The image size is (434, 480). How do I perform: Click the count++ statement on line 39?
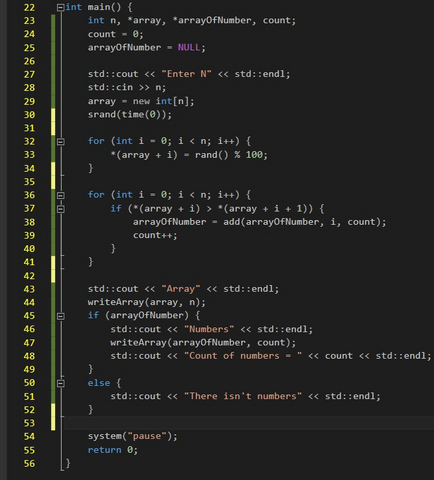pos(155,235)
